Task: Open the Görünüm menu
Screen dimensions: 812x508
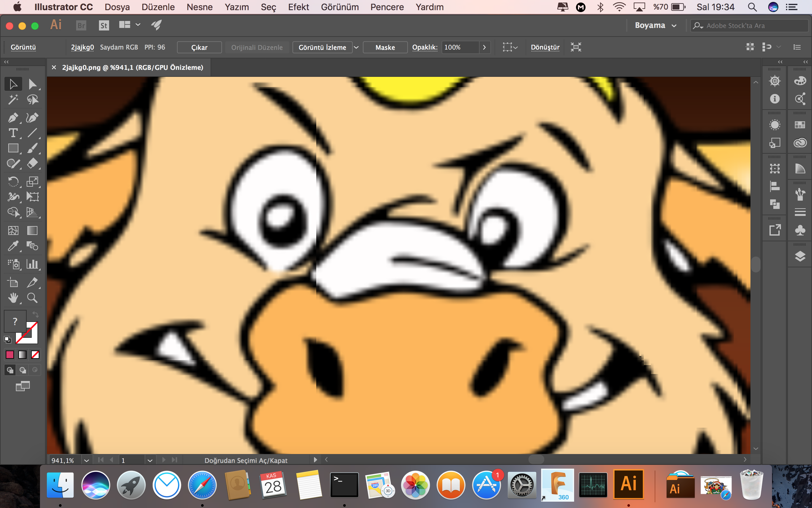Action: click(340, 7)
